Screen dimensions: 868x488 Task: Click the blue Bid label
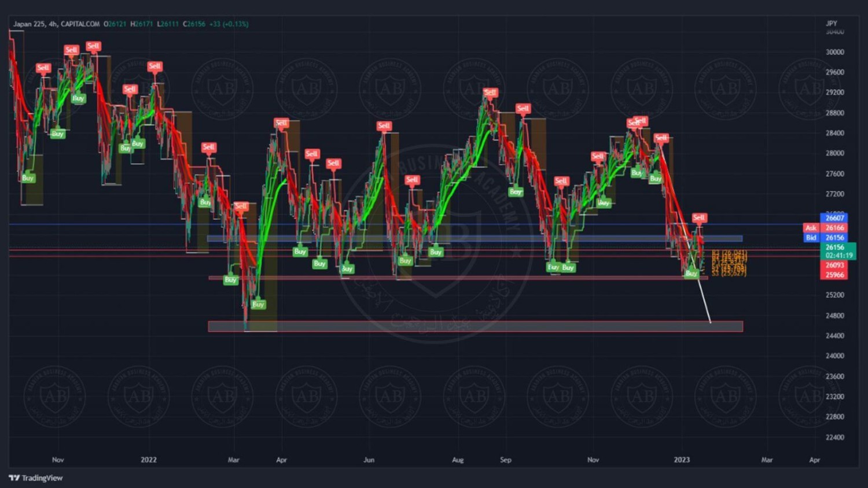tap(811, 238)
